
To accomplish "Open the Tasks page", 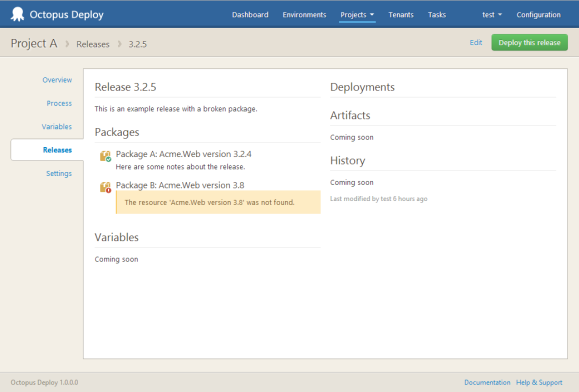I will 437,15.
